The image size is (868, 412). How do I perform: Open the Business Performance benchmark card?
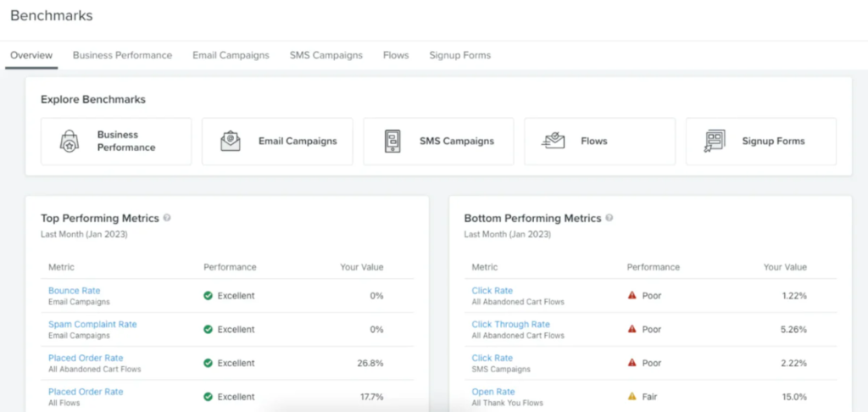pyautogui.click(x=116, y=142)
